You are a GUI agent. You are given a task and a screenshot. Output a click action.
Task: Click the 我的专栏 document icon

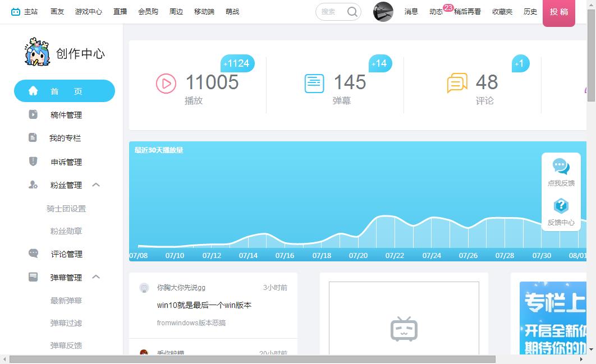tap(33, 137)
